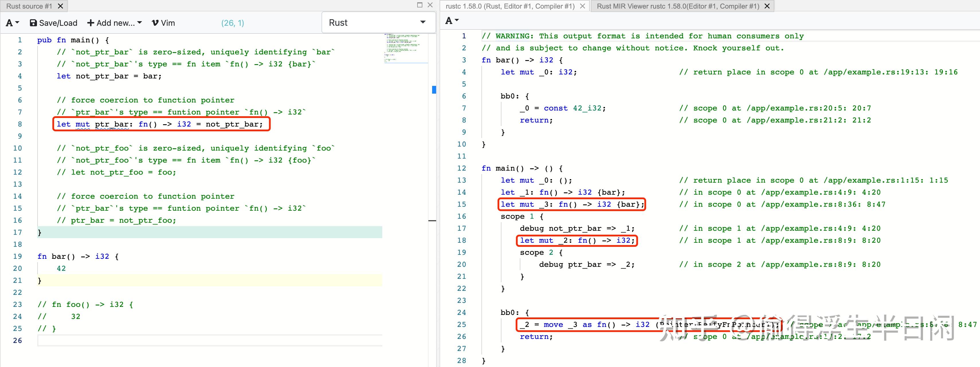Click 'fn main() -> () {' in MIR output
This screenshot has height=367, width=980.
[x=522, y=168]
